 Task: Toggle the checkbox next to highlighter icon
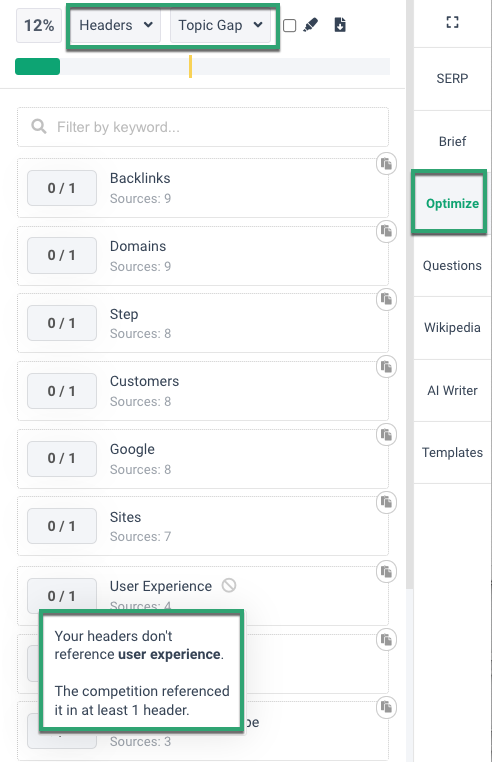tap(289, 25)
